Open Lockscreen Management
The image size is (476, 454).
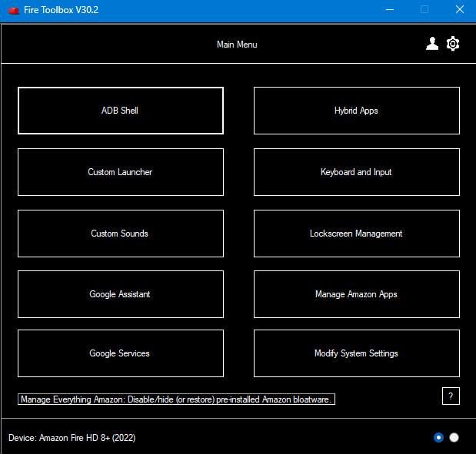pos(356,234)
